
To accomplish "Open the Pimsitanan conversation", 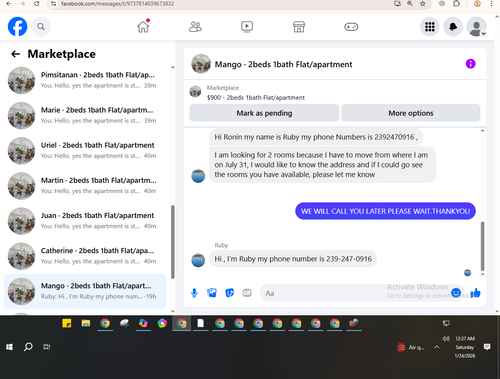I will (85, 80).
